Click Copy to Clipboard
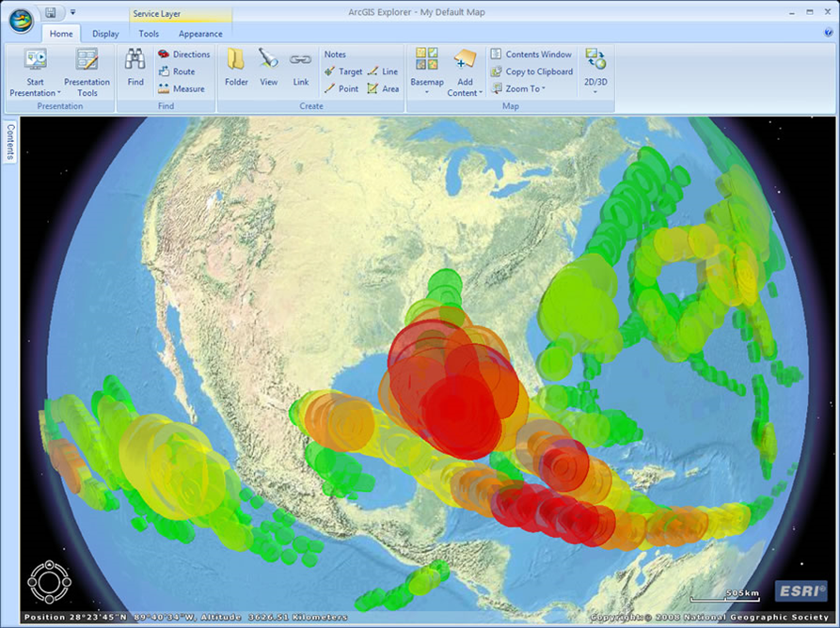840x628 pixels. tap(532, 71)
